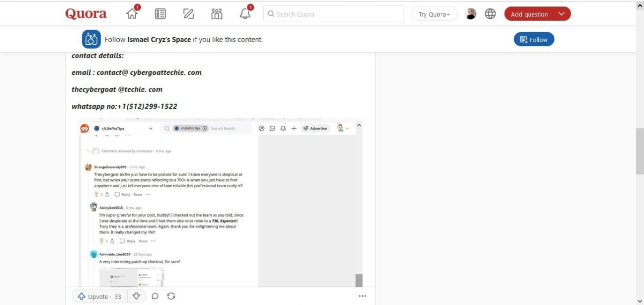Viewport: 644px width, 305px height.
Task: Click the Answer pencil icon
Action: 189,14
